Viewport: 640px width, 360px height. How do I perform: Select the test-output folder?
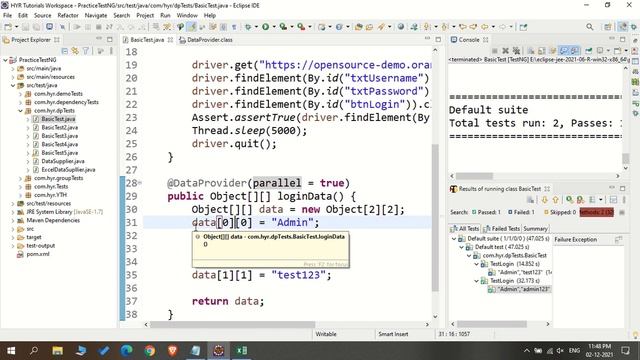click(40, 246)
